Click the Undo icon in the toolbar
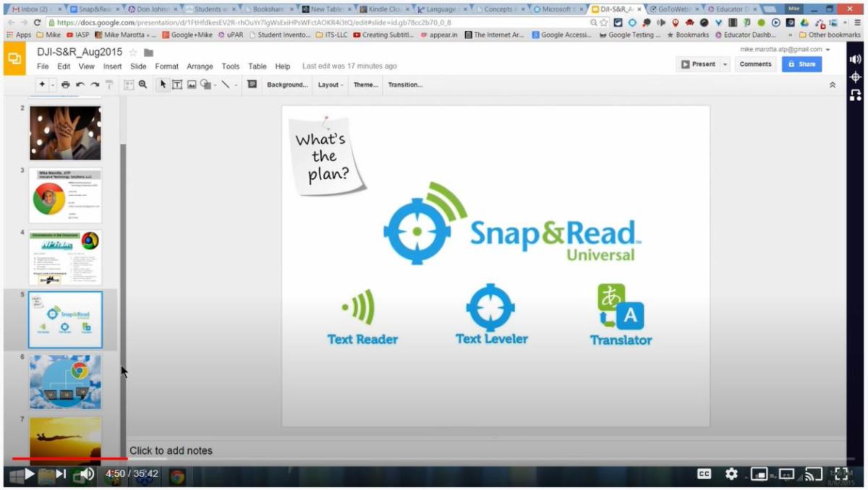This screenshot has height=490, width=868. click(x=81, y=85)
